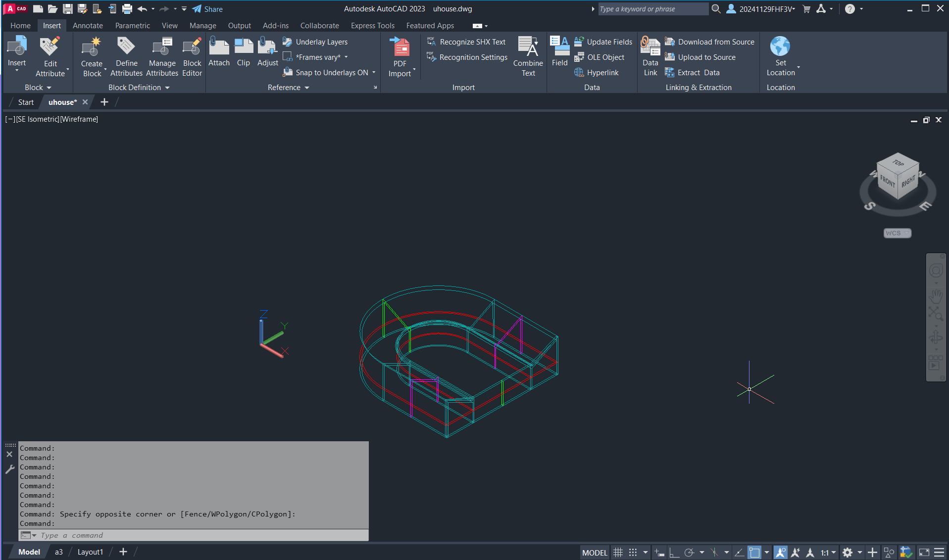949x560 pixels.
Task: Click the Set Location globe icon
Action: click(x=780, y=47)
